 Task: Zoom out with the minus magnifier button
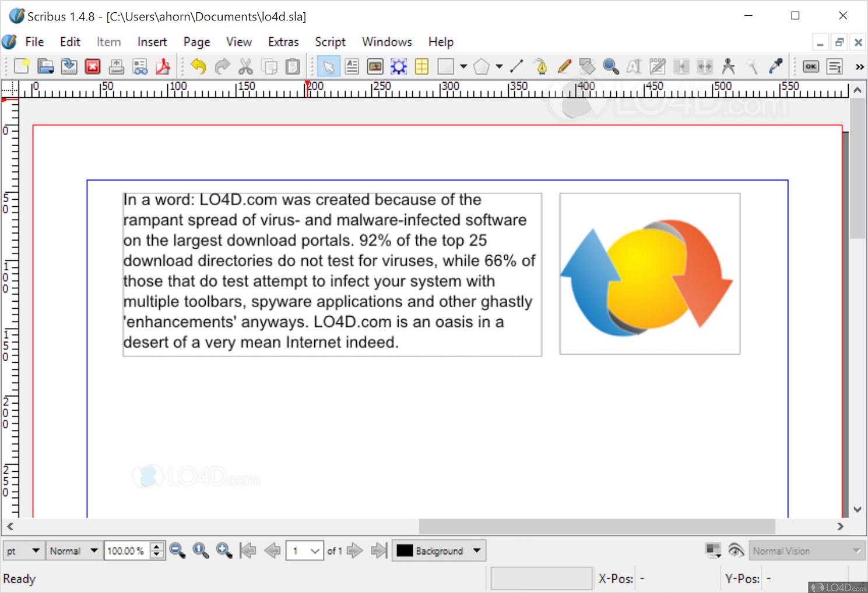click(177, 550)
